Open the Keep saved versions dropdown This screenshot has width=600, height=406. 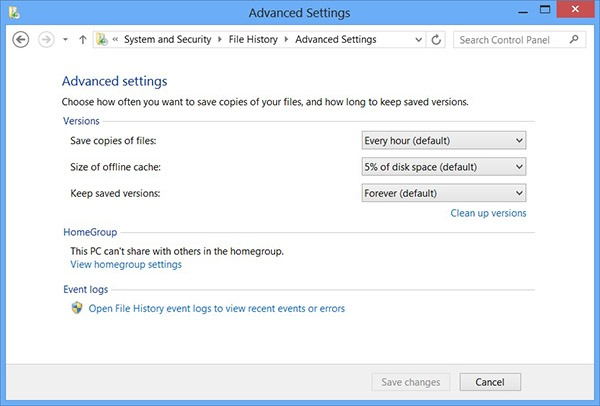[444, 193]
